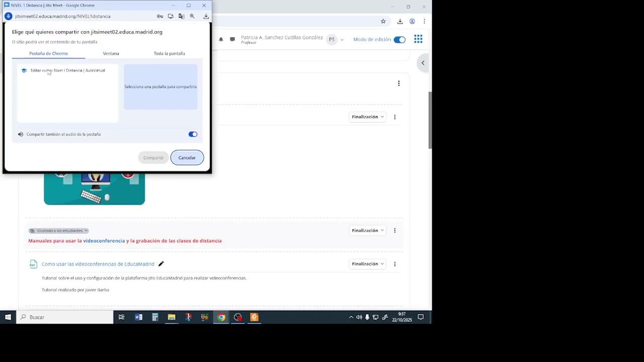Edit the title with the pencil icon

coord(161,264)
